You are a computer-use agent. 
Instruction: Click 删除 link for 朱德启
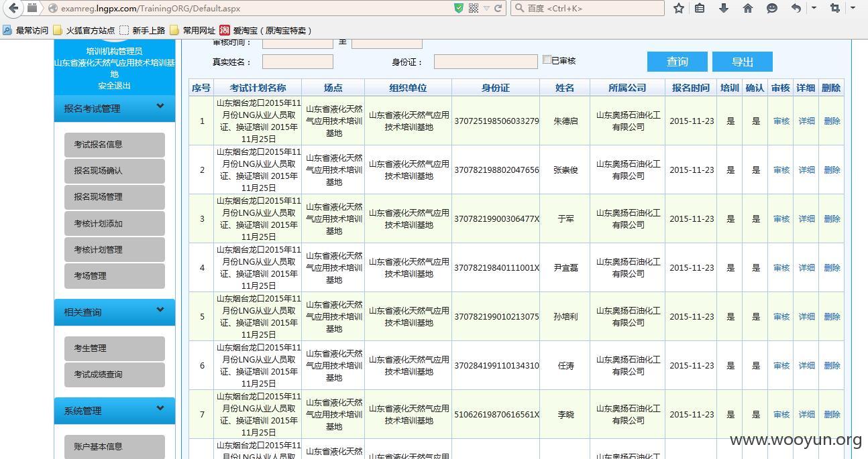832,121
